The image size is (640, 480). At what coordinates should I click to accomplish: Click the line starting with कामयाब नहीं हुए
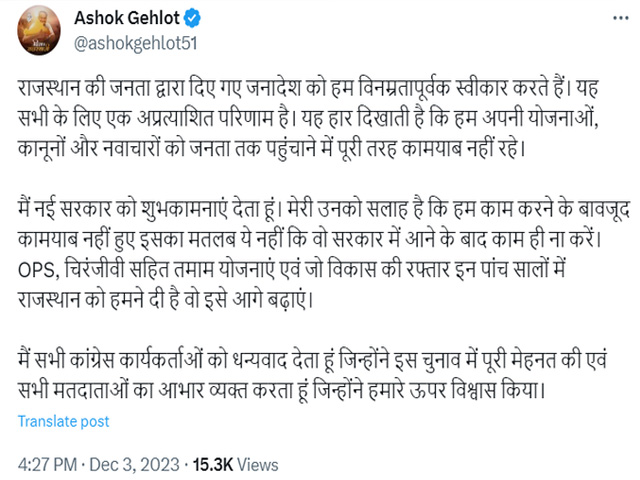coord(310,239)
